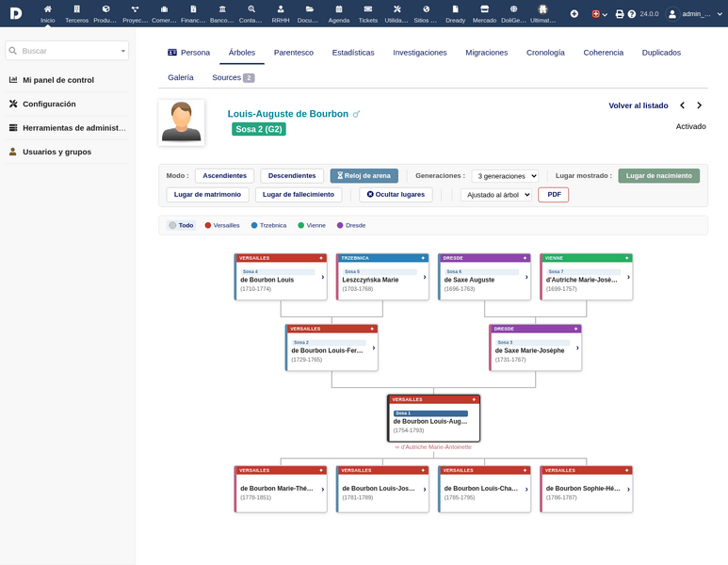This screenshot has height=565, width=728.
Task: Open the DoliGenealogy globe icon
Action: (513, 8)
